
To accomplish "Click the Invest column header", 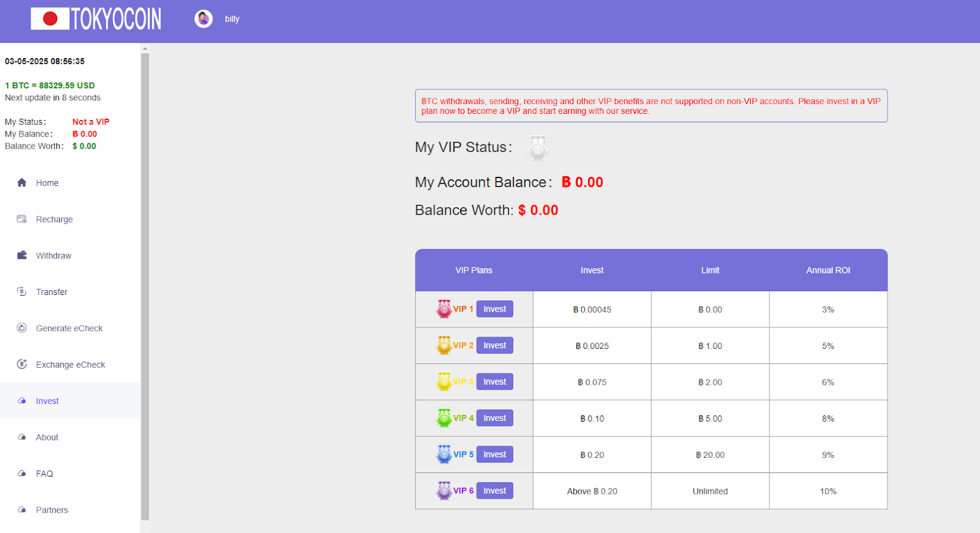I will [x=592, y=270].
